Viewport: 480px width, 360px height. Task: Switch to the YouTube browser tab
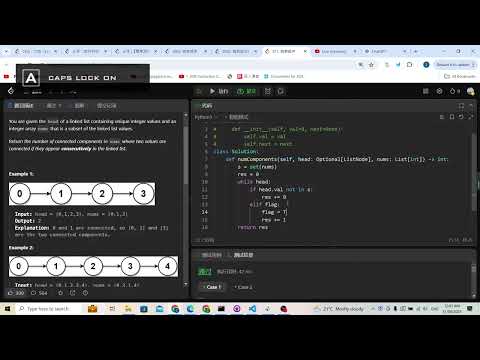click(x=335, y=51)
